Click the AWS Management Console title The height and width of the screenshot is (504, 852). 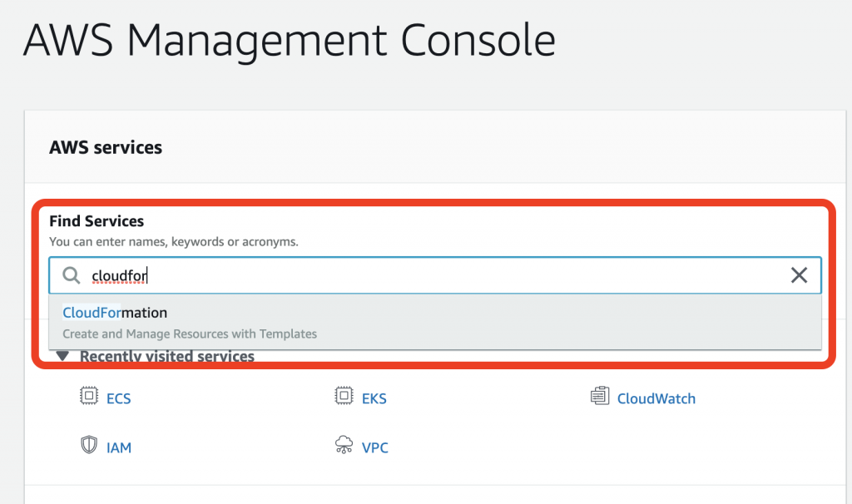click(x=289, y=40)
